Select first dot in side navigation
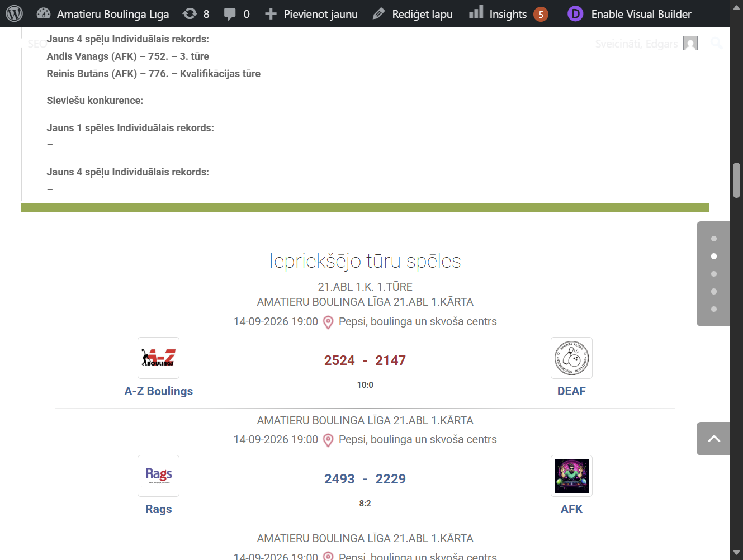 click(714, 239)
